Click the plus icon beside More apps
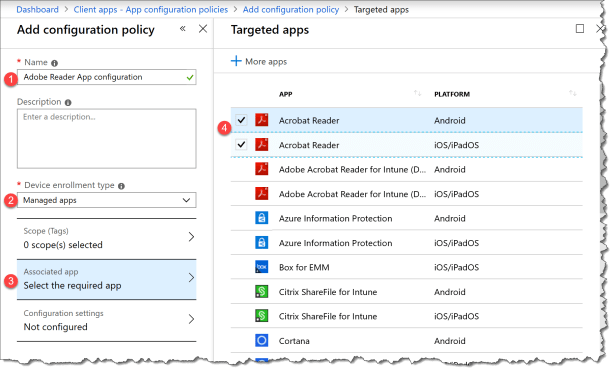 coord(236,61)
